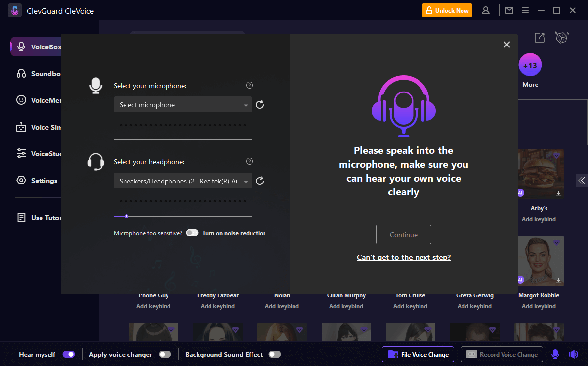
Task: Click the premium diamond badge on Margot Robbie
Action: pos(556,242)
